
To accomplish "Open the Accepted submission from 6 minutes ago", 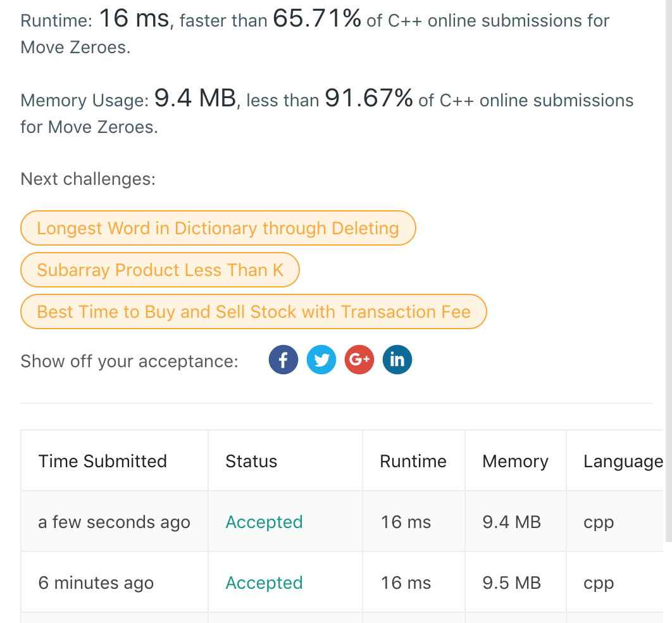I will [x=264, y=583].
